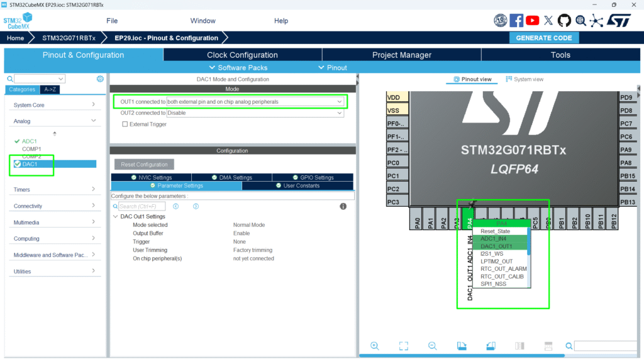Enable the External Trigger checkbox

tap(125, 124)
